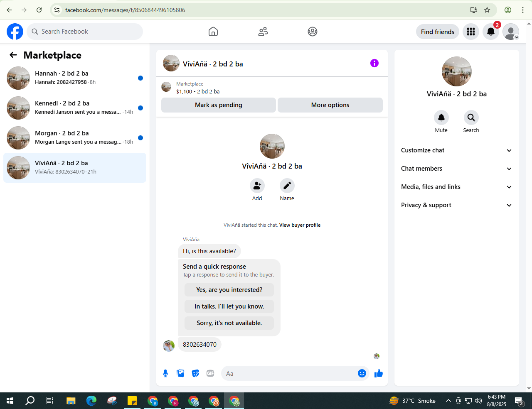532x409 pixels.
Task: Open Microsoft Edge from the taskbar
Action: (x=91, y=401)
